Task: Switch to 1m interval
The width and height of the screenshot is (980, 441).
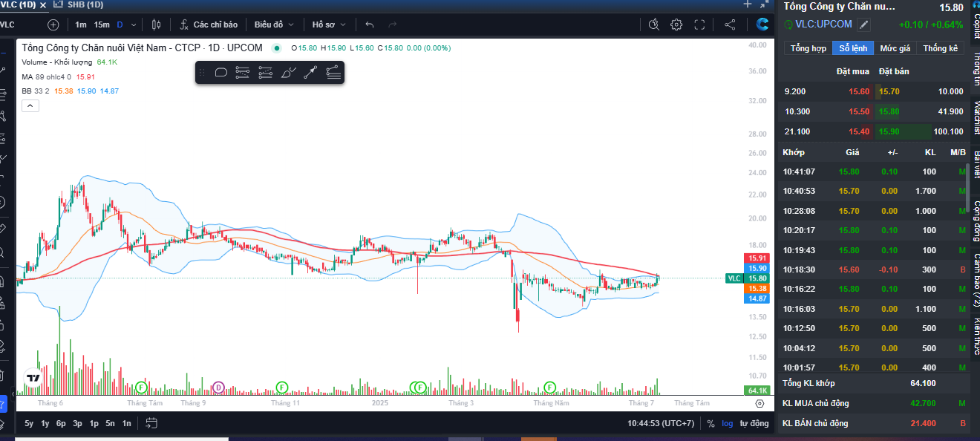Action: (x=80, y=24)
